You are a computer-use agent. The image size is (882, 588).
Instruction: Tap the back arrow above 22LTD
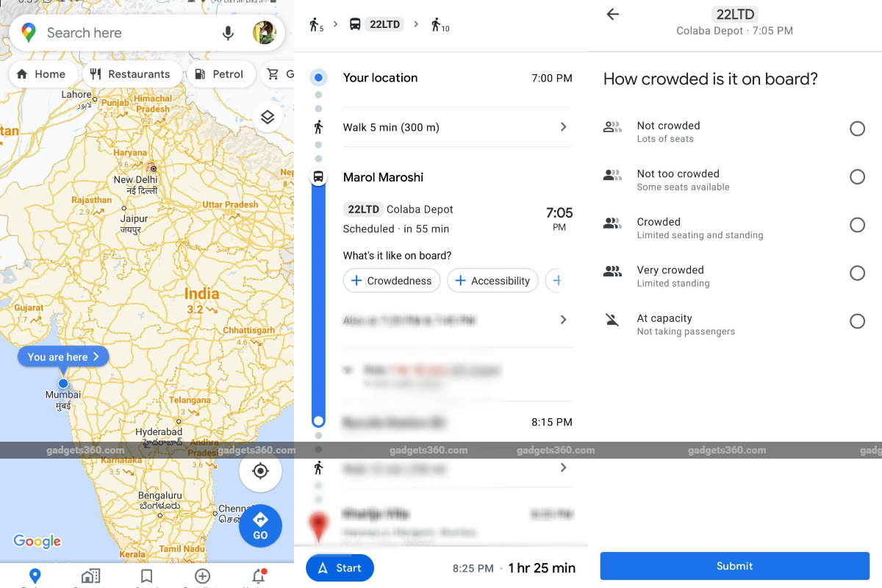pos(612,14)
